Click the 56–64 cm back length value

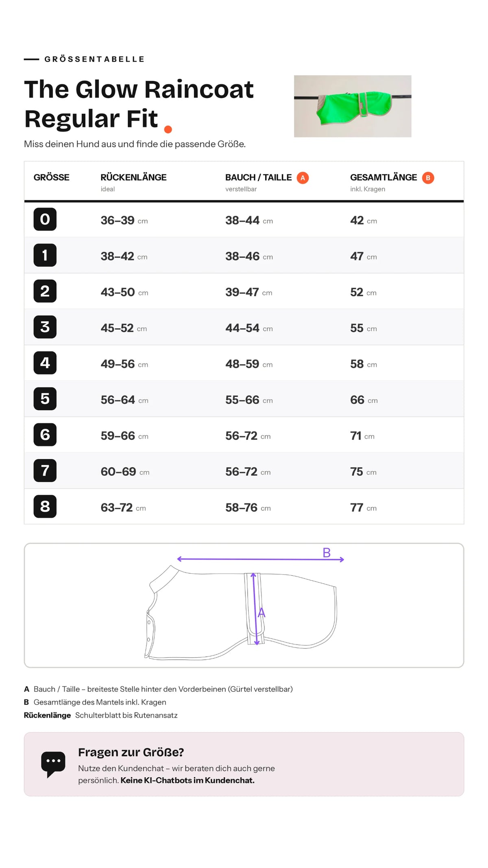pos(124,400)
